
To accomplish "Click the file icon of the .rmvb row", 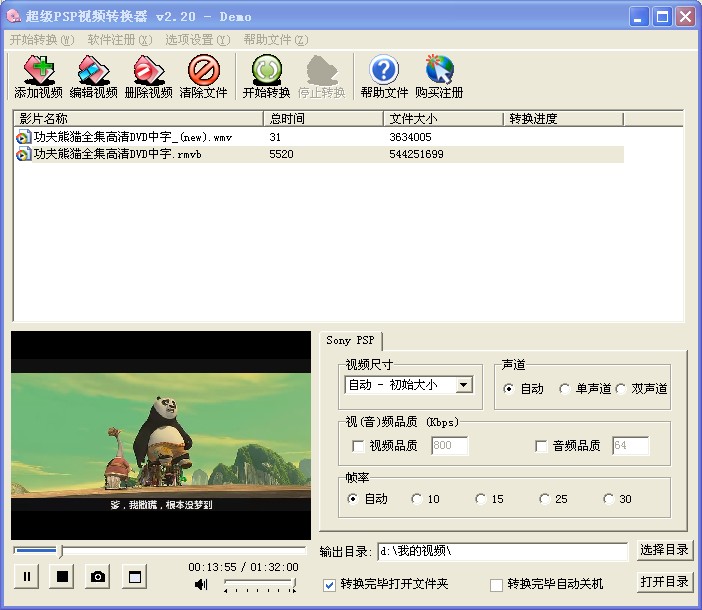I will (x=23, y=154).
